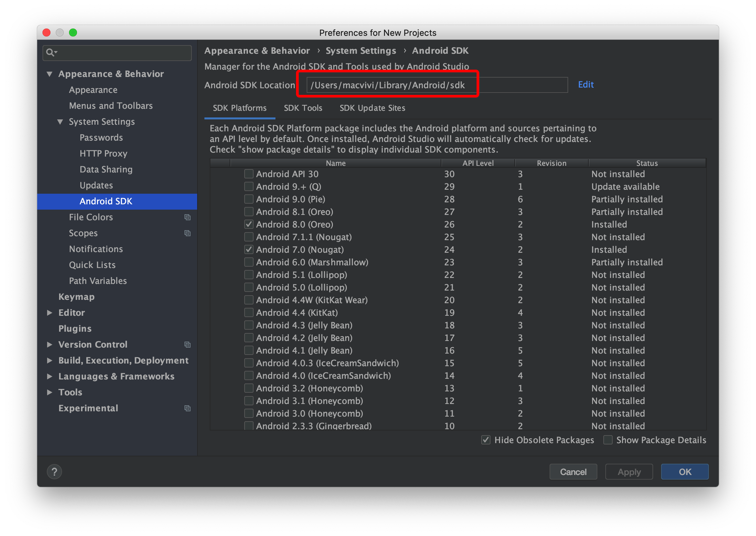Check the Android 9.+ (Q) checkbox

point(249,186)
